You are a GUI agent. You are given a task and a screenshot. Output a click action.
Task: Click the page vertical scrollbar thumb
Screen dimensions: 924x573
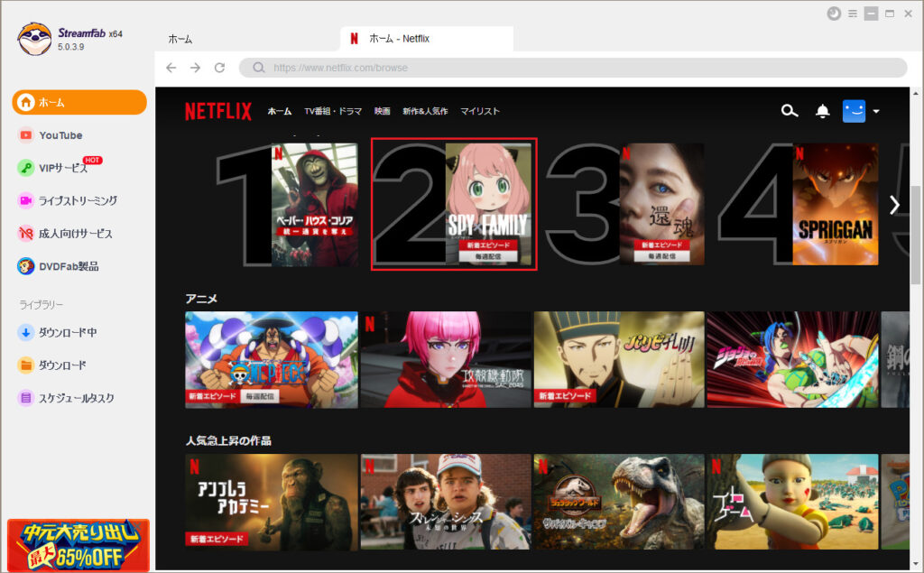pyautogui.click(x=916, y=236)
